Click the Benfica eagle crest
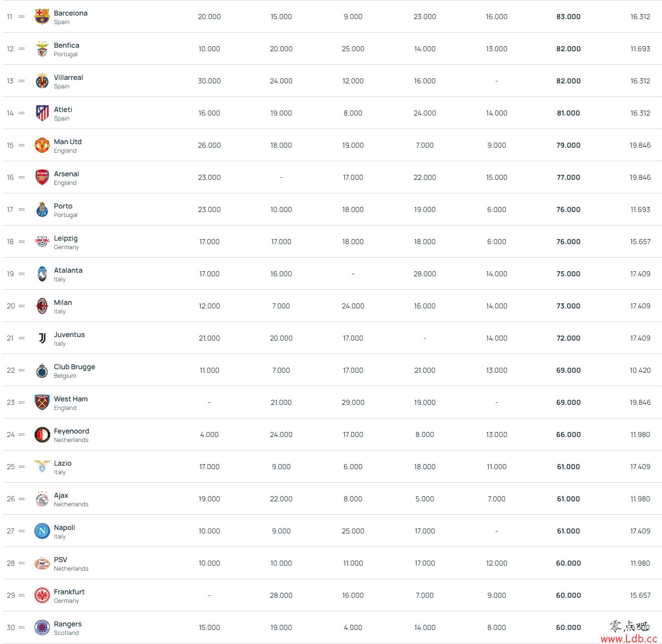The width and height of the screenshot is (662, 644). pos(42,49)
